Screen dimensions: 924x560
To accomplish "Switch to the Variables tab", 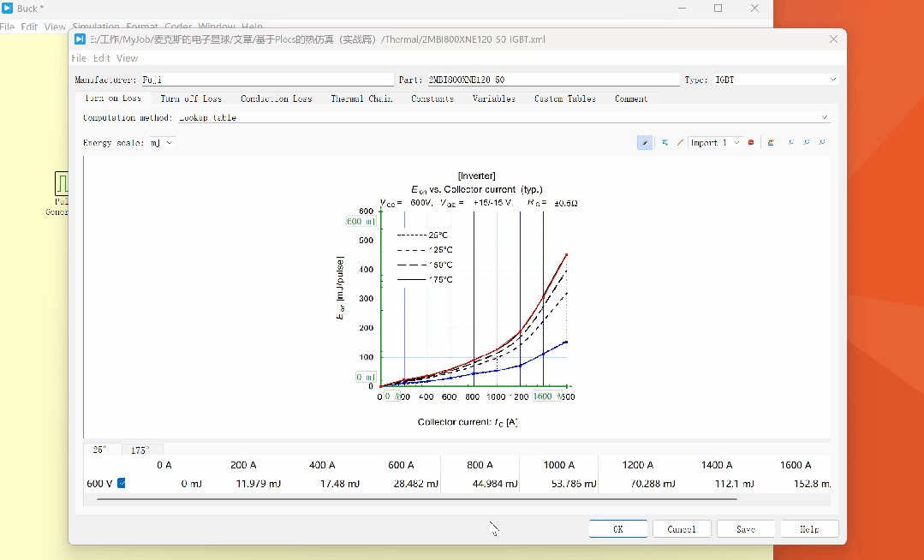I will click(x=494, y=98).
